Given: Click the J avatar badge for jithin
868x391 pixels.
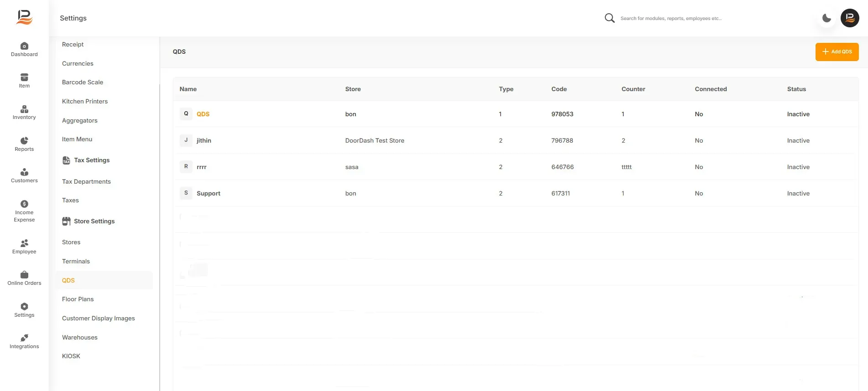Looking at the screenshot, I should point(186,140).
